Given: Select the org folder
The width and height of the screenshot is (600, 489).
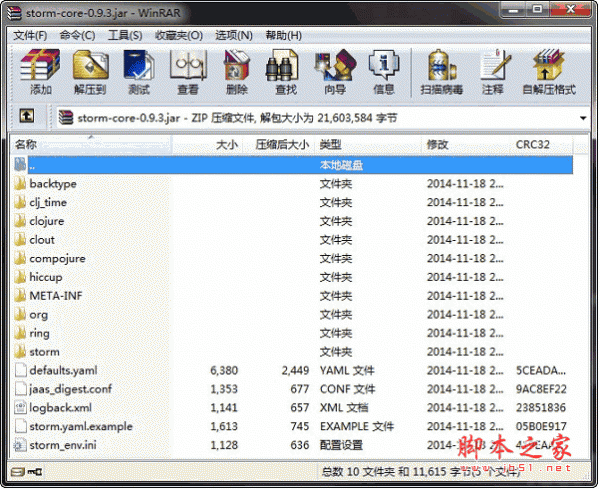Looking at the screenshot, I should [x=39, y=315].
